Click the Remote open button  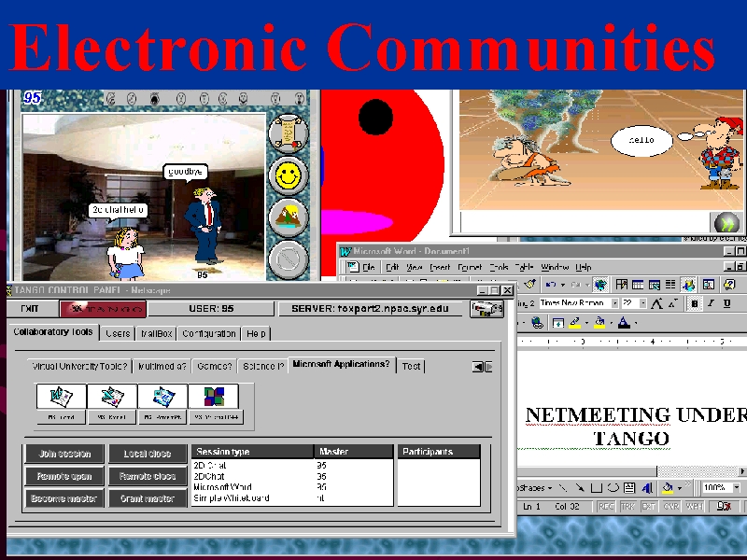pos(64,476)
